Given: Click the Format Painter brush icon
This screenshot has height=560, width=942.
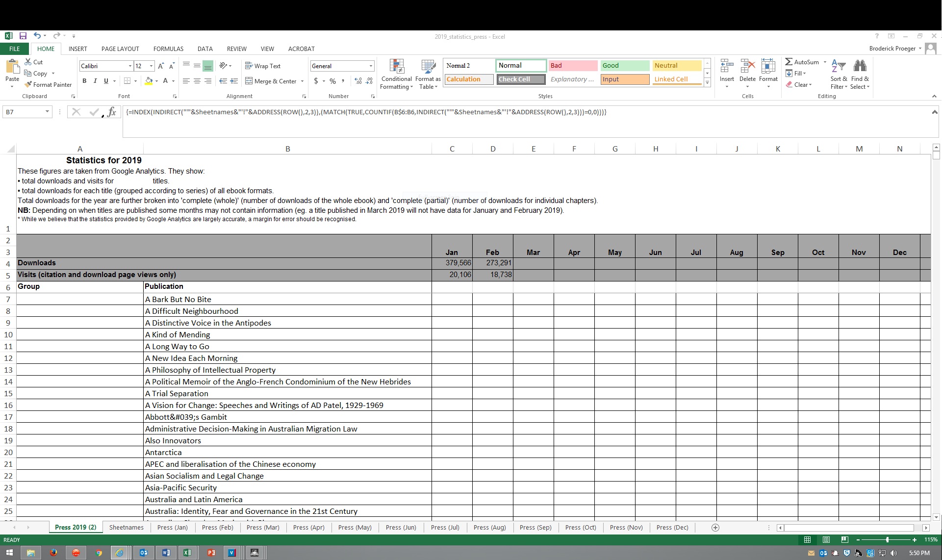Looking at the screenshot, I should pyautogui.click(x=28, y=85).
